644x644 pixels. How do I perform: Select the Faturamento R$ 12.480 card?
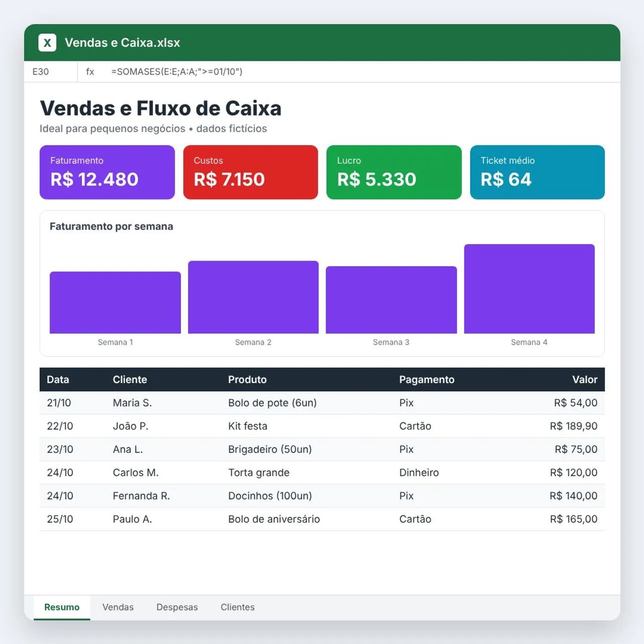107,172
